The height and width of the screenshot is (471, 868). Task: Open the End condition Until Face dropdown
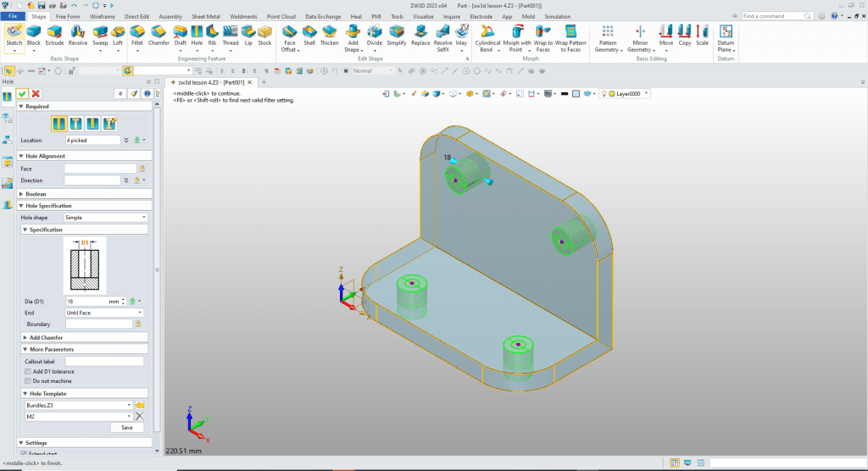tap(104, 313)
